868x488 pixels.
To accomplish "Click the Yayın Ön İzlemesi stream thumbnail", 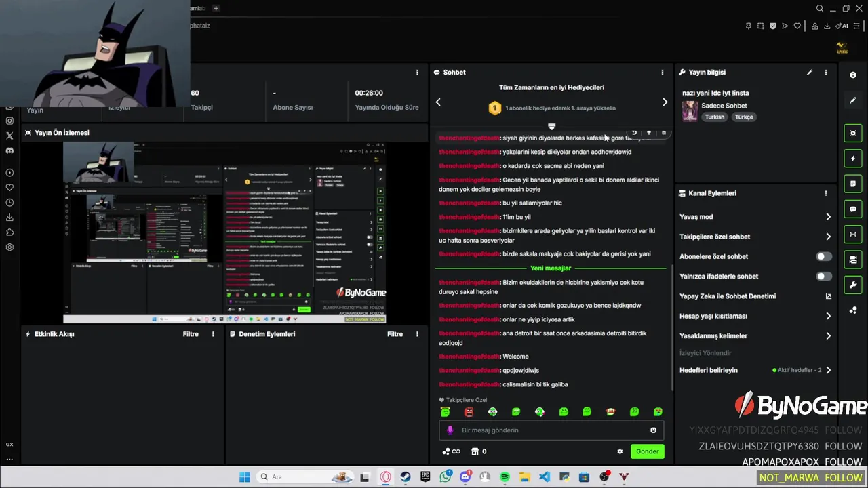I will pyautogui.click(x=224, y=232).
